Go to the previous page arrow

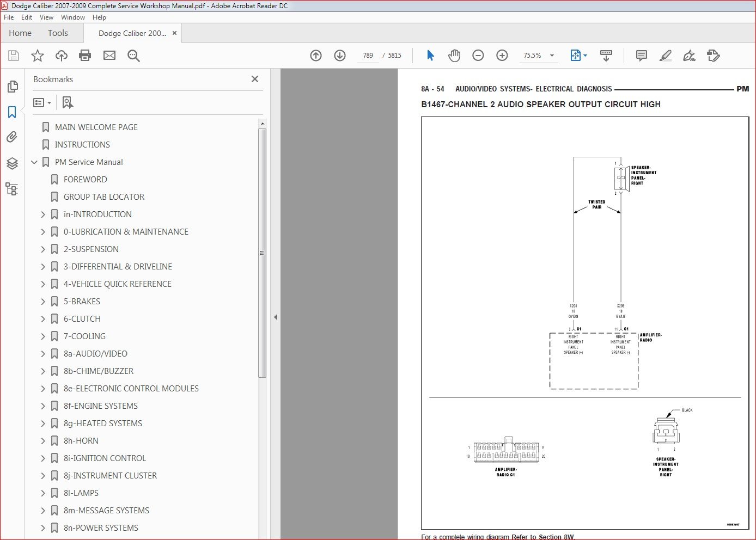316,56
